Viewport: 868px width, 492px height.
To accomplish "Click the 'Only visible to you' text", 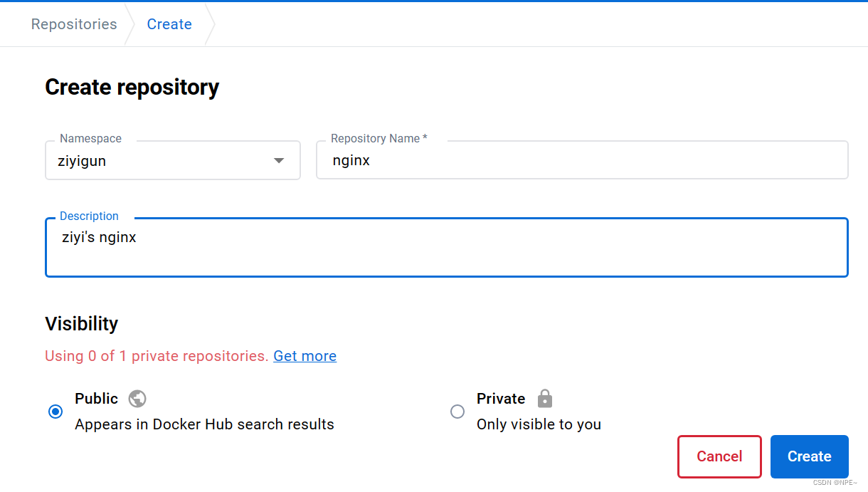I will 539,424.
